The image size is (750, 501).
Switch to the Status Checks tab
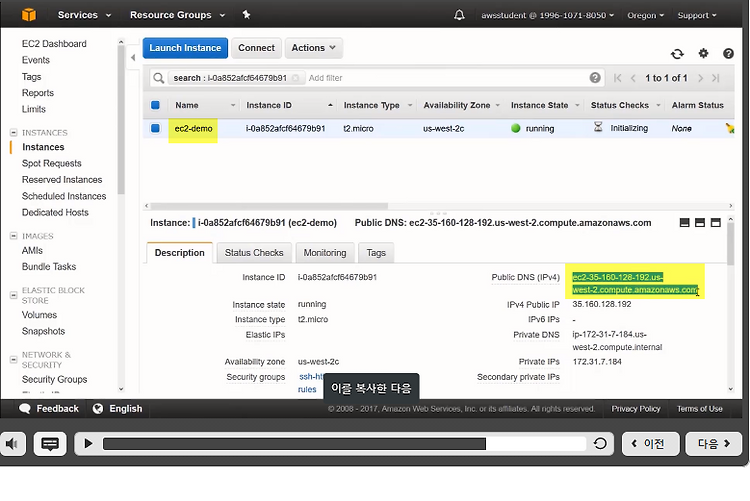[x=254, y=253]
